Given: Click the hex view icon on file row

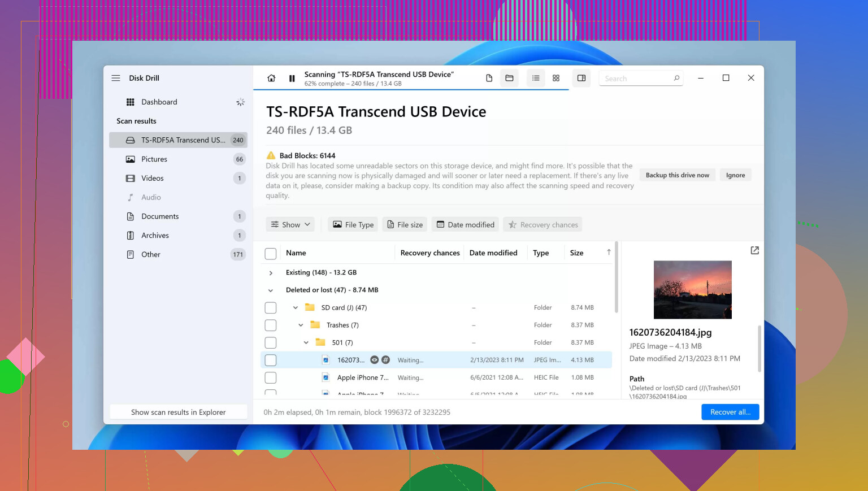Looking at the screenshot, I should click(x=385, y=360).
